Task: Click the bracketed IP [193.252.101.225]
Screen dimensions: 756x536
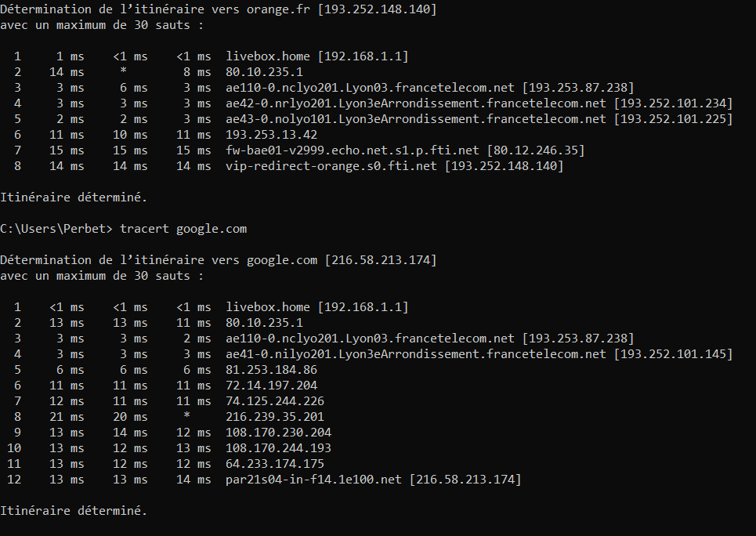Action: click(x=673, y=118)
